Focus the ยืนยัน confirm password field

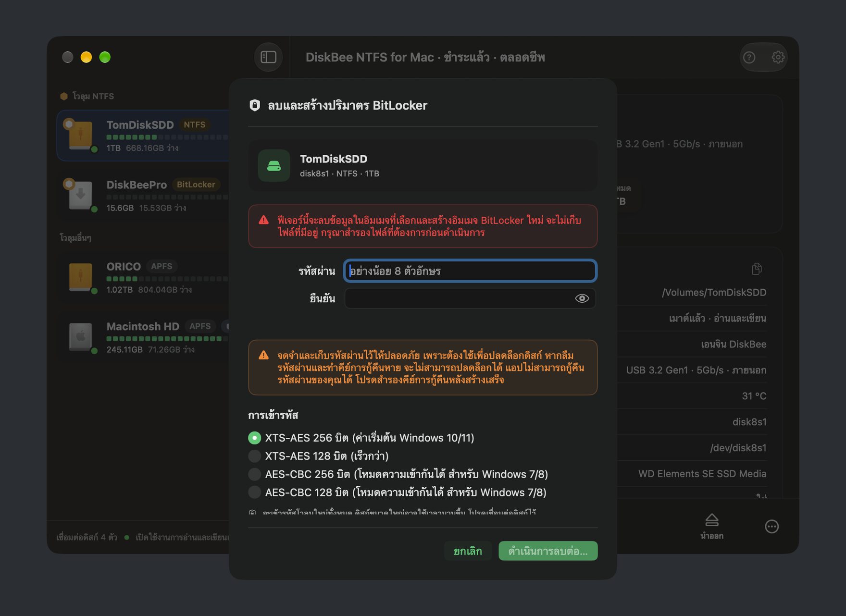pos(470,298)
